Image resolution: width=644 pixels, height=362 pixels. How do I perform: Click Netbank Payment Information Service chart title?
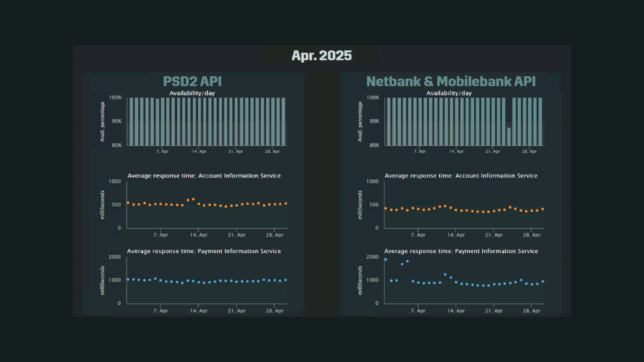[x=461, y=251]
